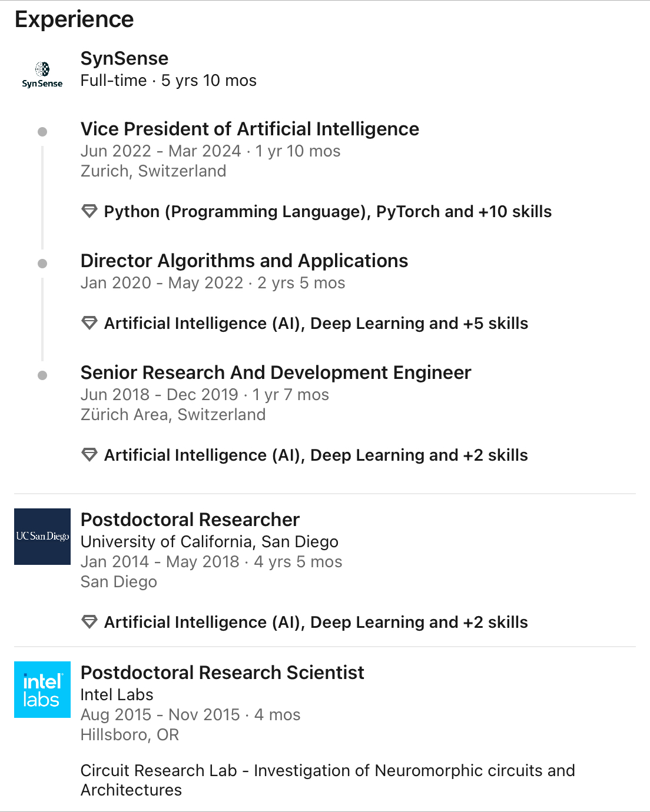Click diamond icon under Senior Research Engineer

coord(89,455)
